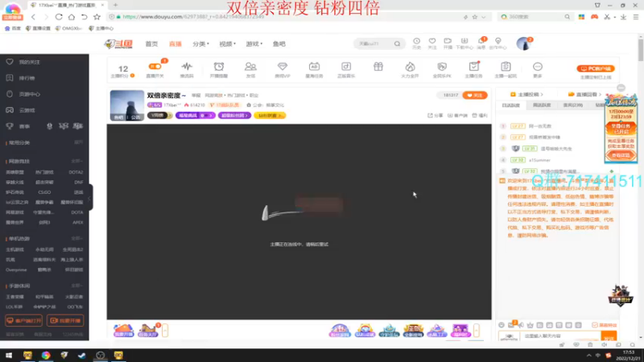Viewport: 644px width, 362px height.
Task: Click the chat message input field
Action: 559,336
